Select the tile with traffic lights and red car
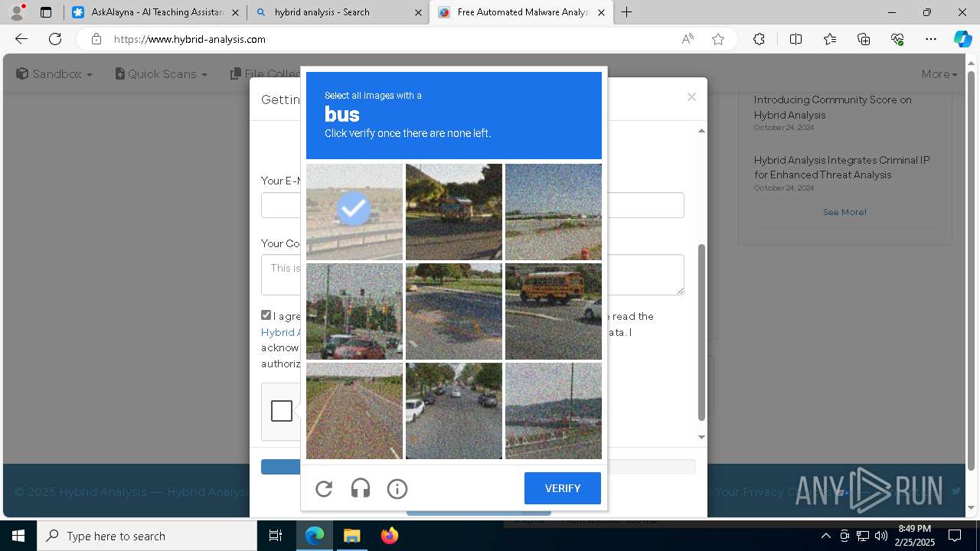 pos(354,311)
